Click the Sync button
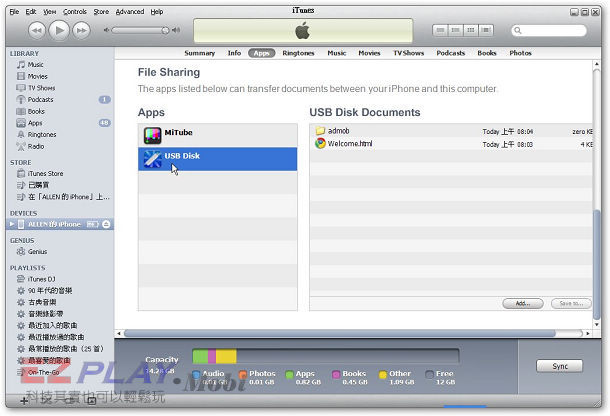The image size is (610, 416). pos(559,366)
